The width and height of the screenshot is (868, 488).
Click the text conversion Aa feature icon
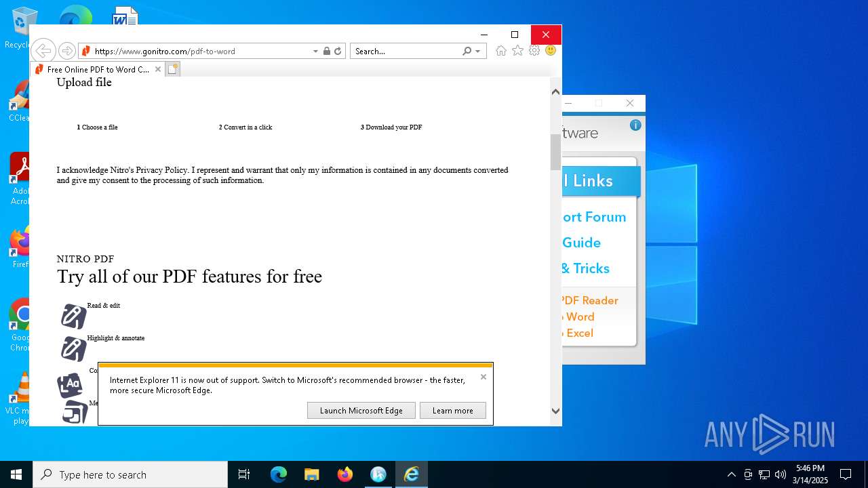point(70,385)
